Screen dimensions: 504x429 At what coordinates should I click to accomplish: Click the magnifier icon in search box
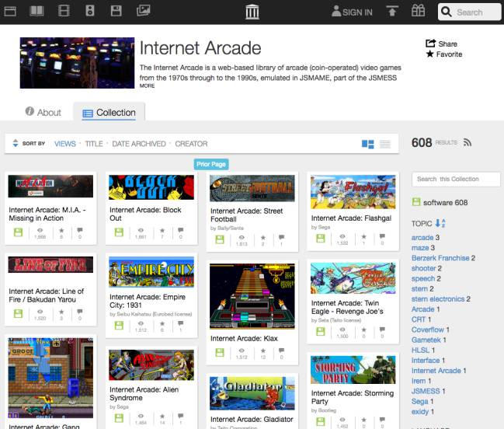[446, 12]
